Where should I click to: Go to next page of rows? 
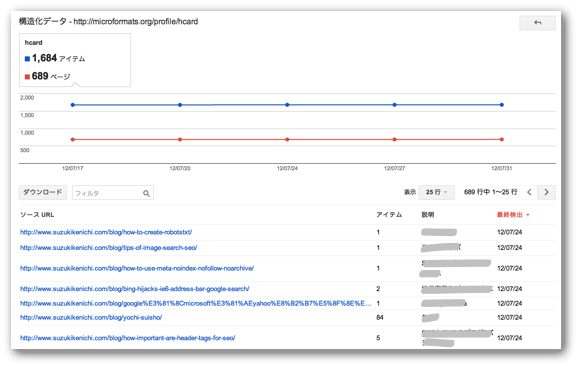pos(546,192)
